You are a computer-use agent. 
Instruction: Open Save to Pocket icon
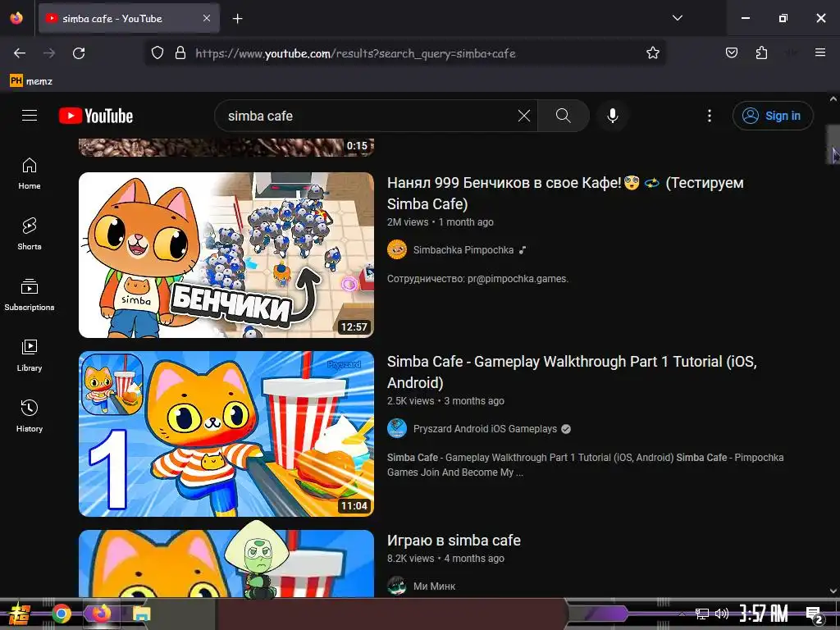(732, 53)
